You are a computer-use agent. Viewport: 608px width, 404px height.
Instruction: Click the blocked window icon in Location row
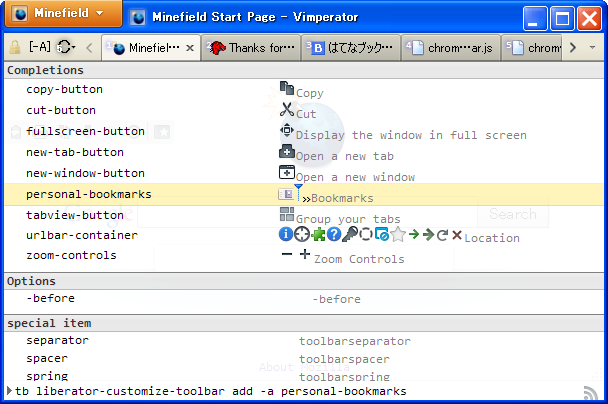[382, 234]
